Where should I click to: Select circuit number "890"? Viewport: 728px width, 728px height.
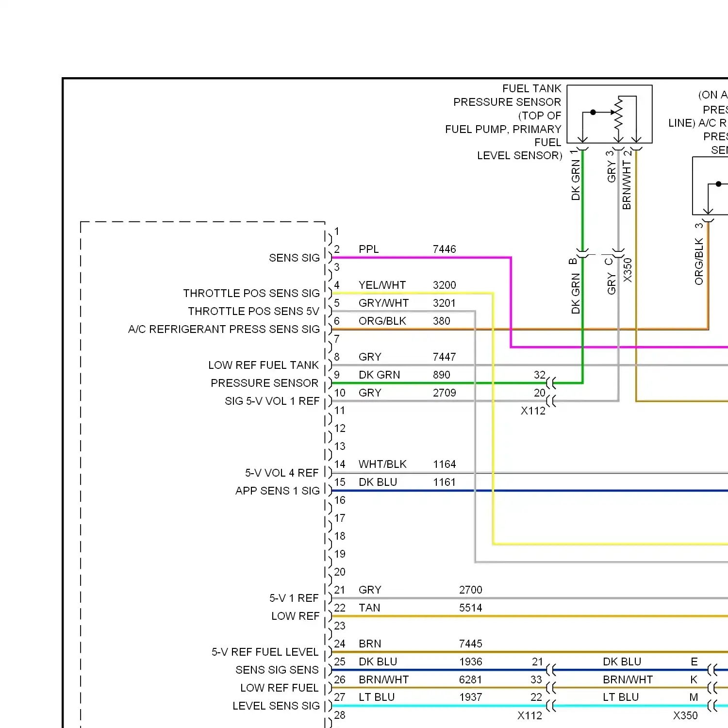[441, 375]
